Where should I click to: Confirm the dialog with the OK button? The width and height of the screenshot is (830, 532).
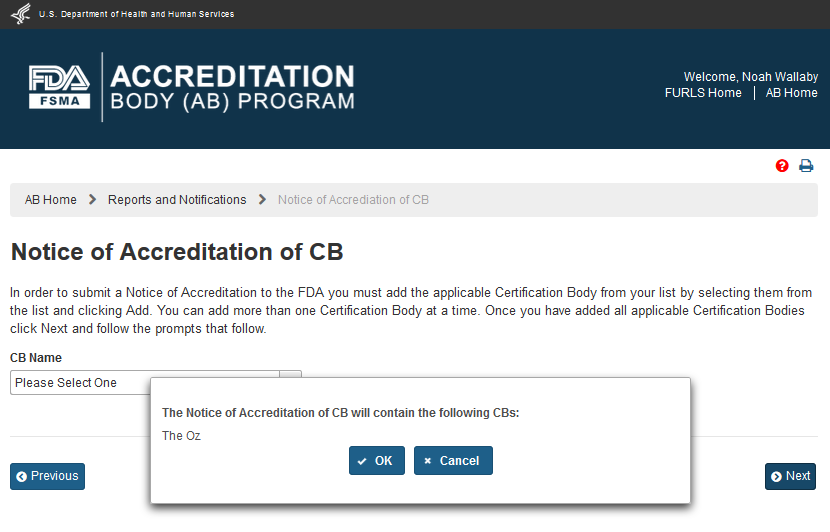(x=376, y=461)
